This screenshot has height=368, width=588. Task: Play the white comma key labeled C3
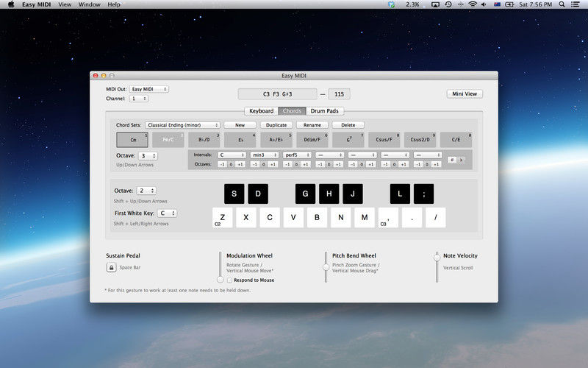(x=388, y=217)
